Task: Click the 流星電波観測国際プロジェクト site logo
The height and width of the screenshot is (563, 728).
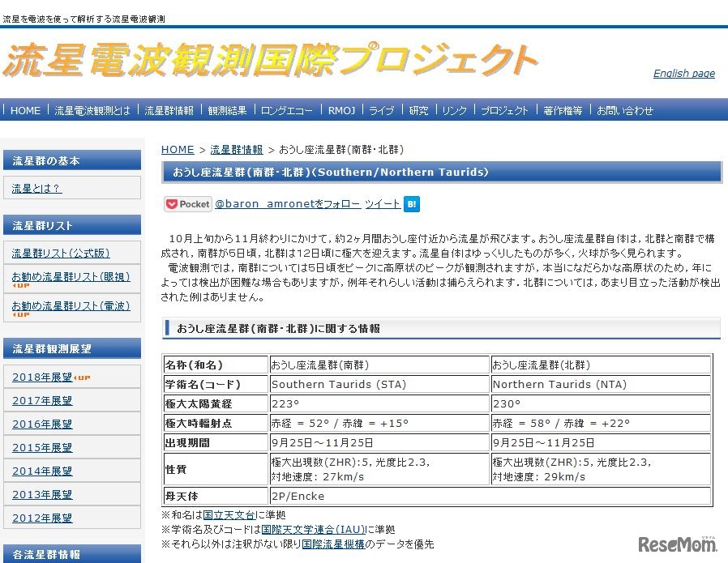Action: 270,59
